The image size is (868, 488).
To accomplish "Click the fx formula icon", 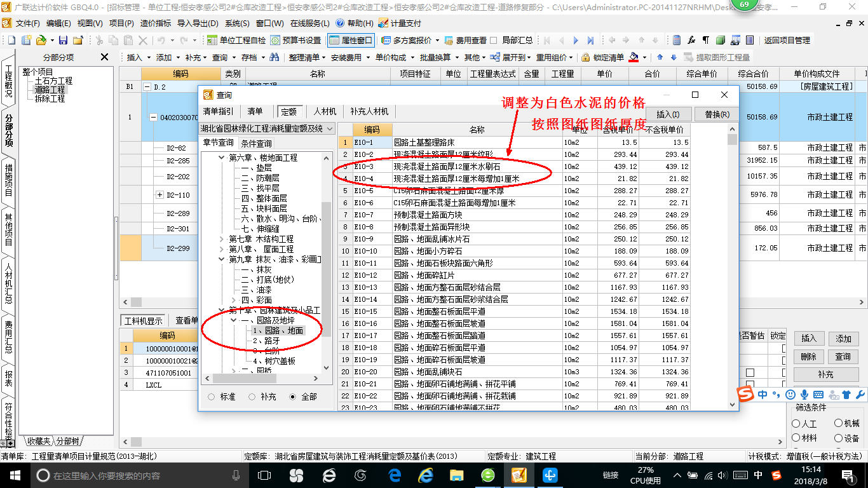I will click(691, 40).
